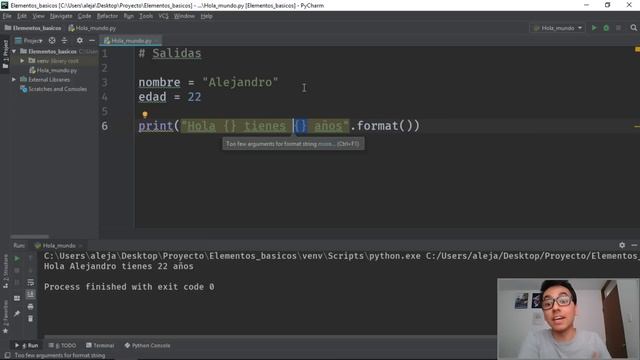640x360 pixels.
Task: Click the Pause output icon in Run panel
Action: (17, 282)
